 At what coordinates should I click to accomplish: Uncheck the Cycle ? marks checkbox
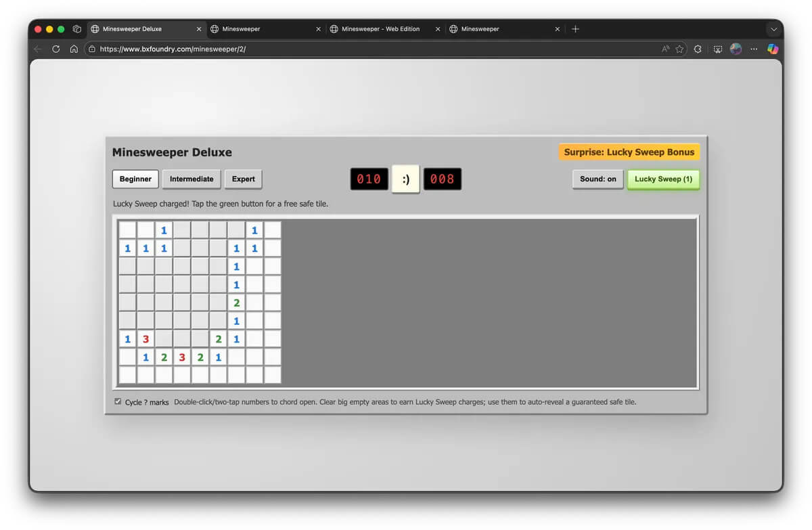[118, 401]
